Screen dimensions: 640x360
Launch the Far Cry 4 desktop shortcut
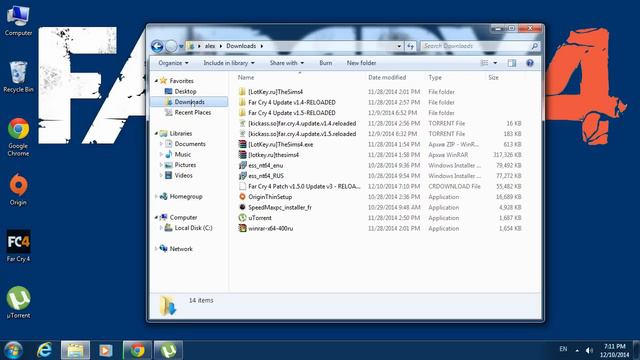pos(18,246)
